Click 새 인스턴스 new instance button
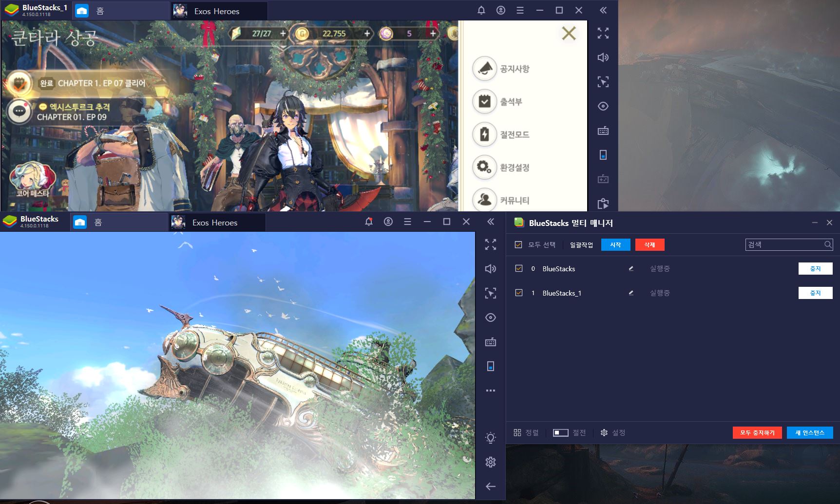 tap(810, 432)
